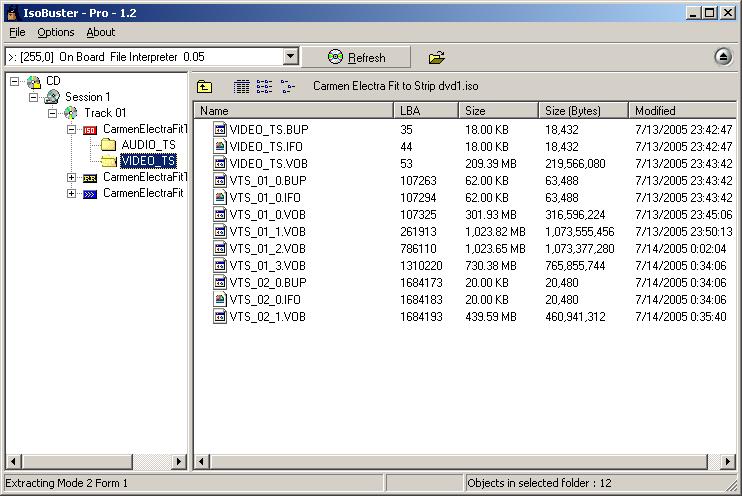The height and width of the screenshot is (496, 742).
Task: Select the VTS_01_1.VOB file name
Action: pyautogui.click(x=268, y=232)
